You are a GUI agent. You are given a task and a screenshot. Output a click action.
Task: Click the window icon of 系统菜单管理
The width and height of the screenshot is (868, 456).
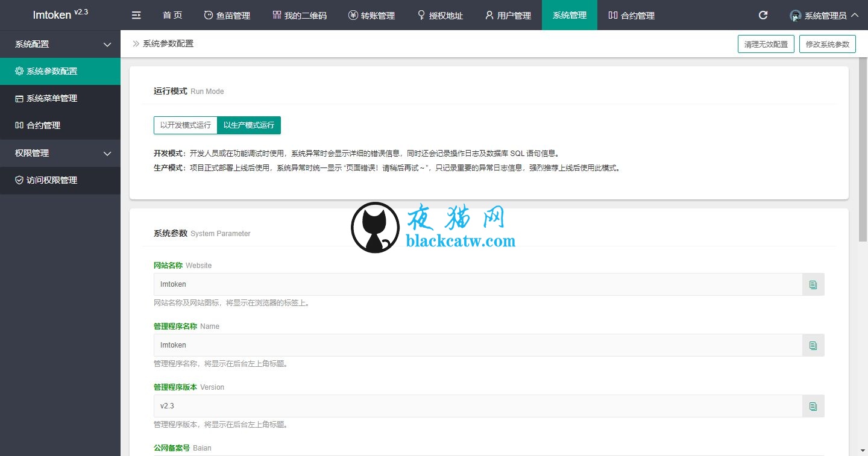pyautogui.click(x=19, y=98)
